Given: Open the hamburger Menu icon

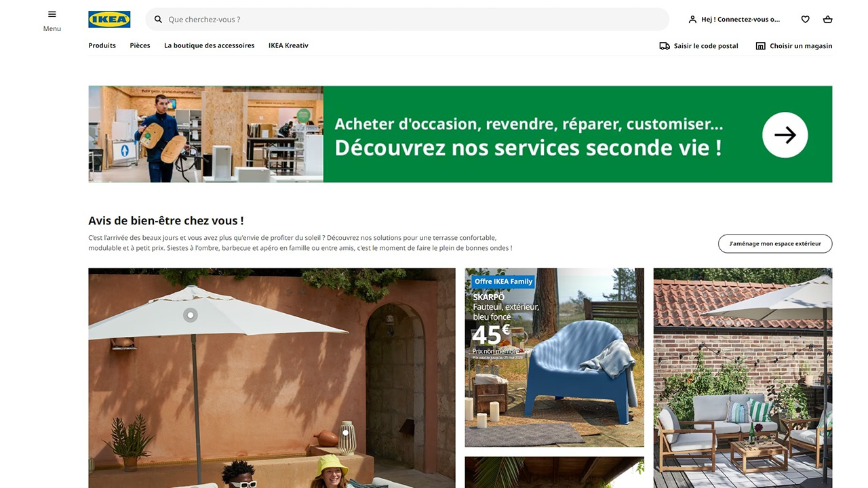Looking at the screenshot, I should [x=52, y=14].
